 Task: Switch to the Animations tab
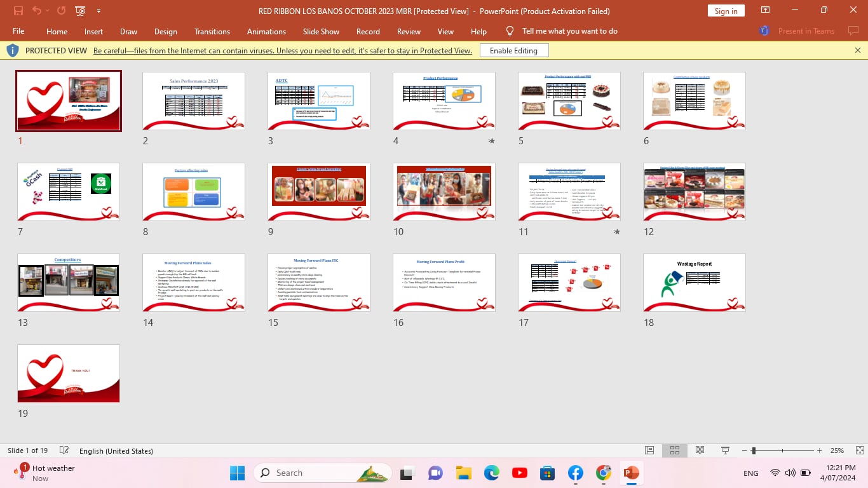tap(266, 31)
